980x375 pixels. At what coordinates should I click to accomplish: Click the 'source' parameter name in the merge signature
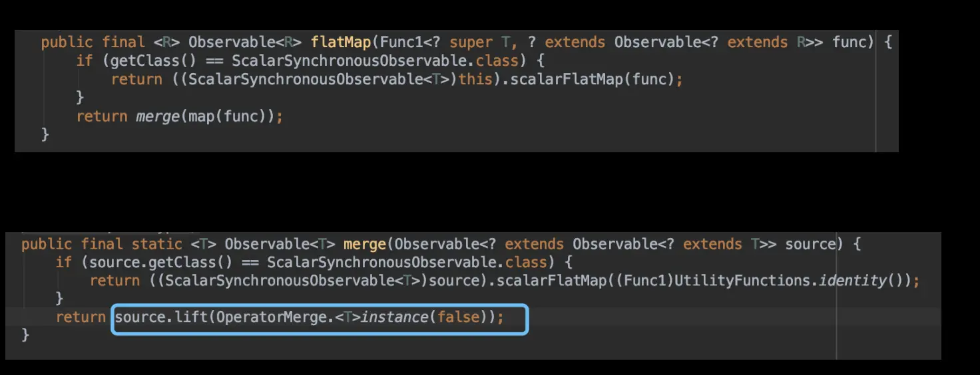810,244
